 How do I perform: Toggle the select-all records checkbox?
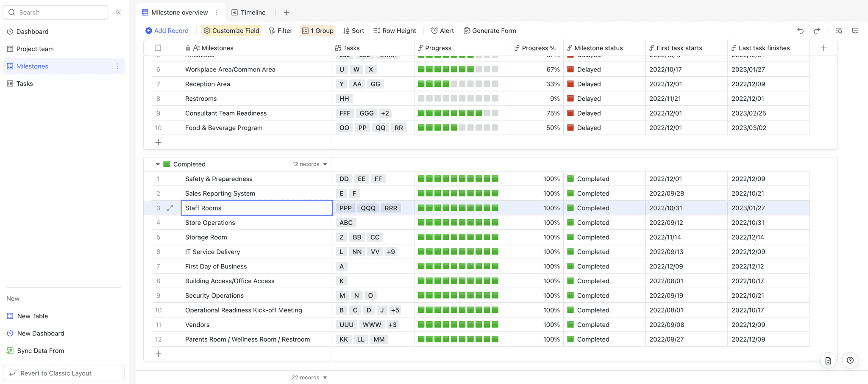pos(158,48)
